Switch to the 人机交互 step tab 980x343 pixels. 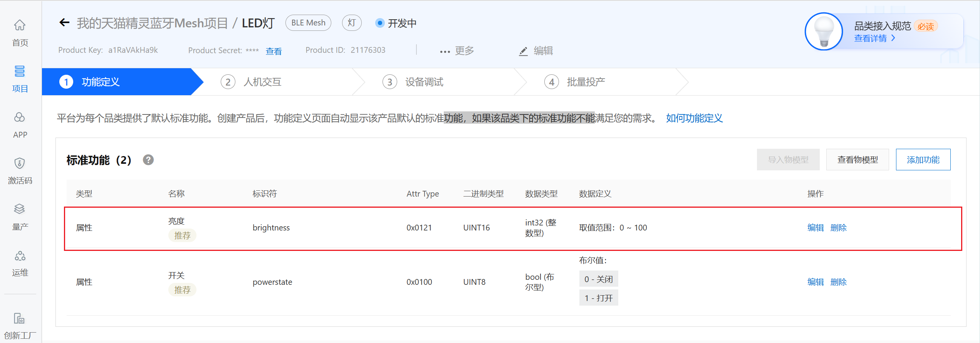point(262,82)
